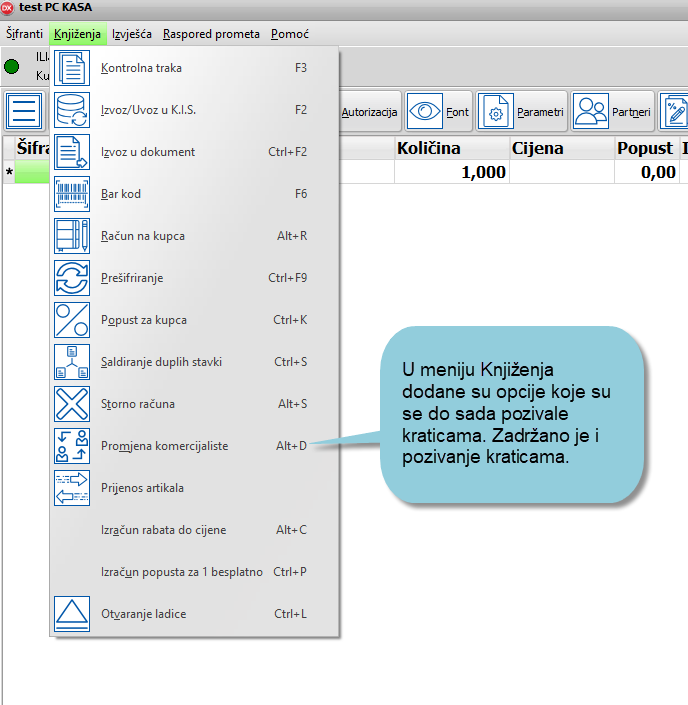
Task: Choose Promjena komercijaliste menu item
Action: [164, 446]
